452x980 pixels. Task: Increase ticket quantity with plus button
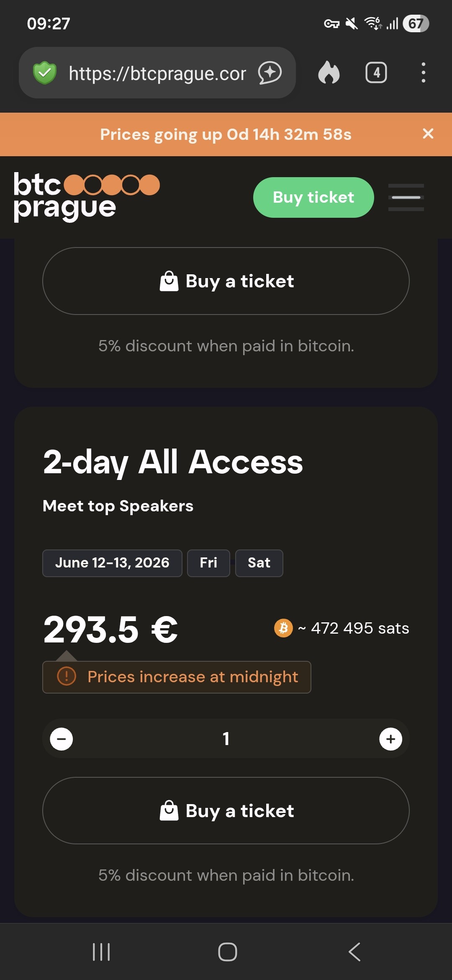point(390,739)
